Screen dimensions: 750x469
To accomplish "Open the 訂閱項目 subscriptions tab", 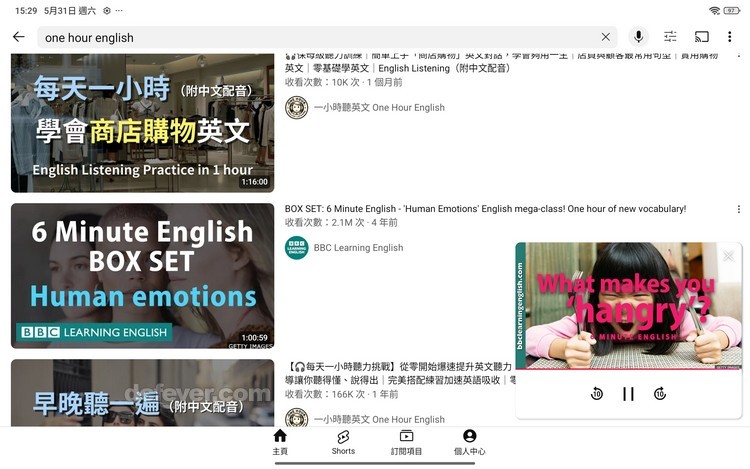I will pyautogui.click(x=407, y=442).
